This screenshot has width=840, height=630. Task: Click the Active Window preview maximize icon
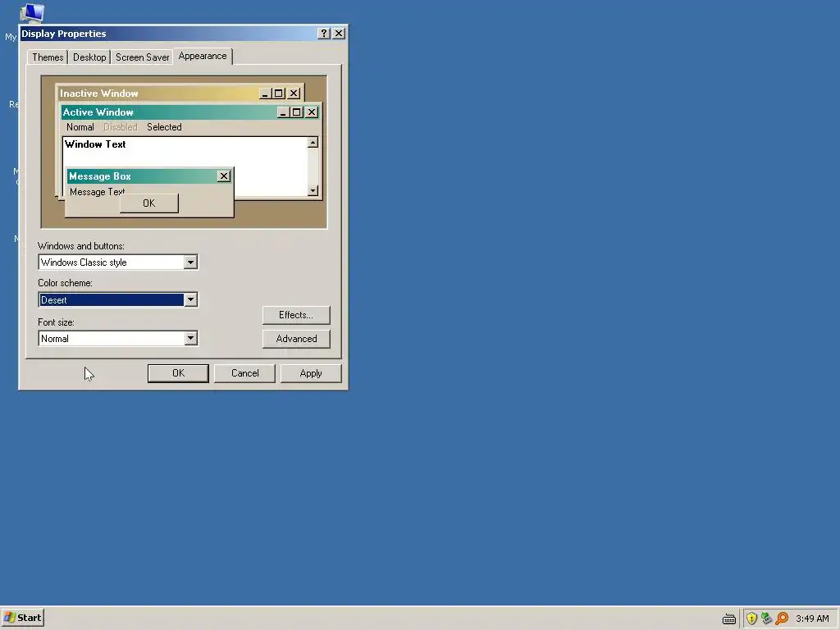296,112
